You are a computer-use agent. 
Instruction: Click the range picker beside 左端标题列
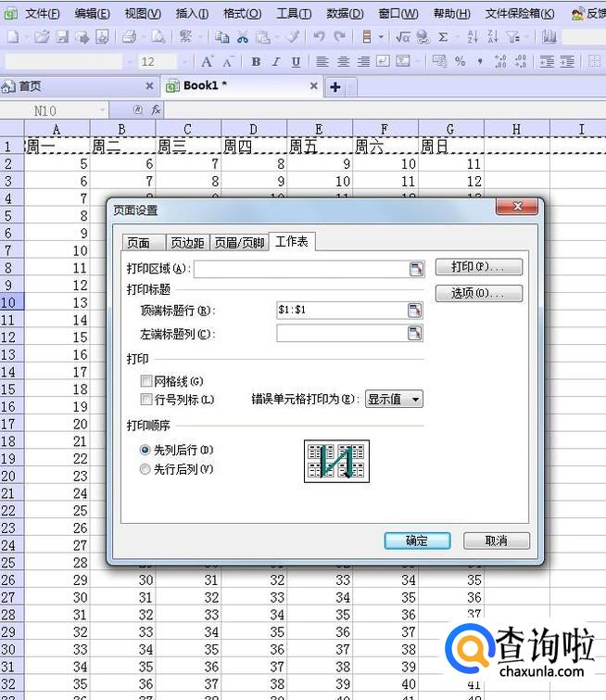pyautogui.click(x=414, y=333)
